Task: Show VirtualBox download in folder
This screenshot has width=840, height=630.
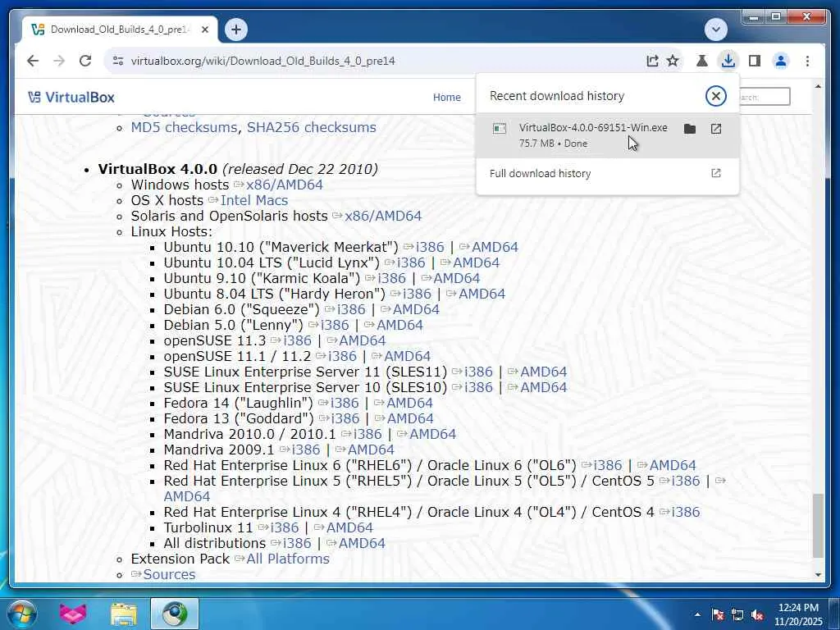Action: (x=690, y=129)
